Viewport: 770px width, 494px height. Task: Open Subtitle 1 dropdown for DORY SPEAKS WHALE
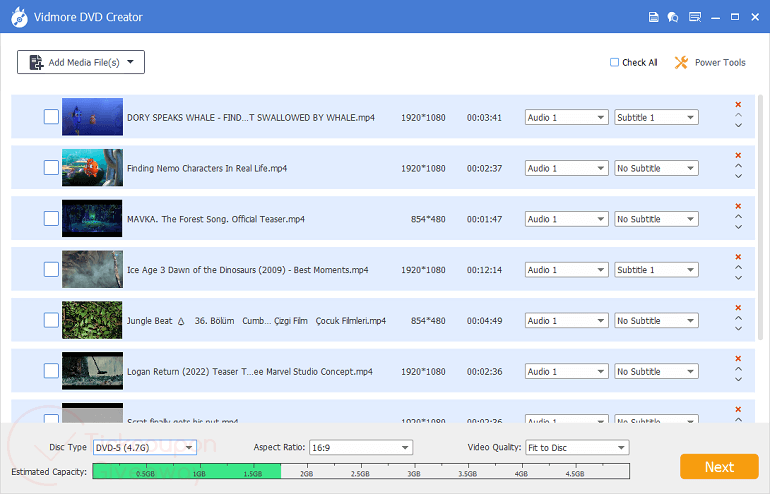pos(655,117)
